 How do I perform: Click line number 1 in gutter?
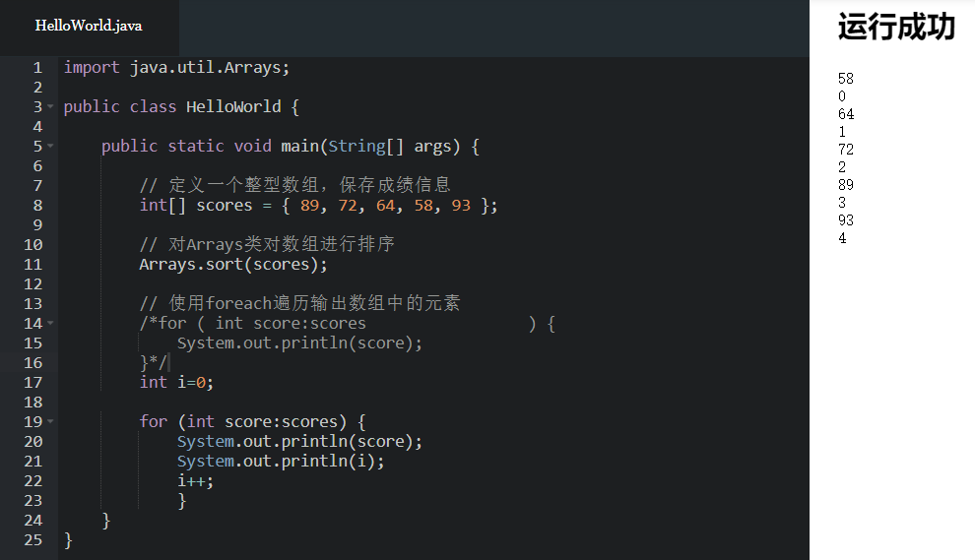38,67
